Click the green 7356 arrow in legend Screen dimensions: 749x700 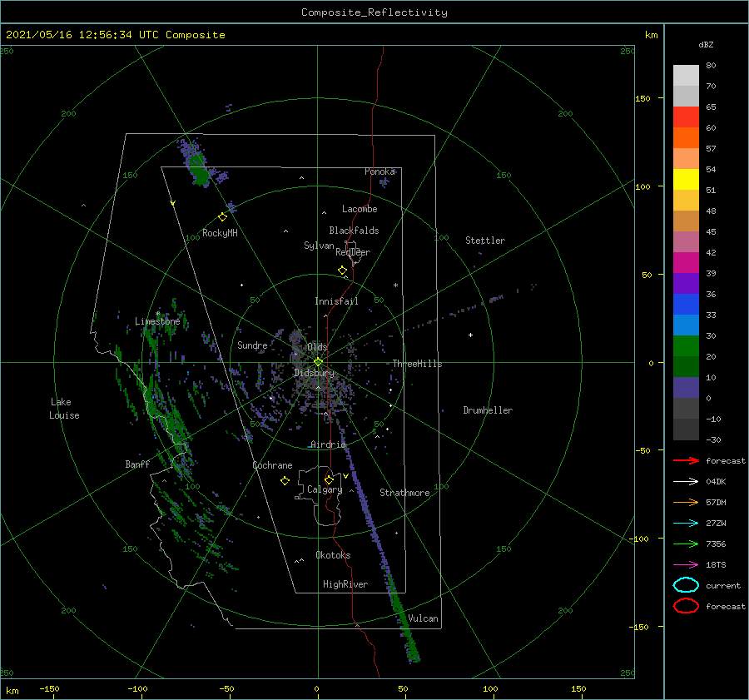(686, 544)
